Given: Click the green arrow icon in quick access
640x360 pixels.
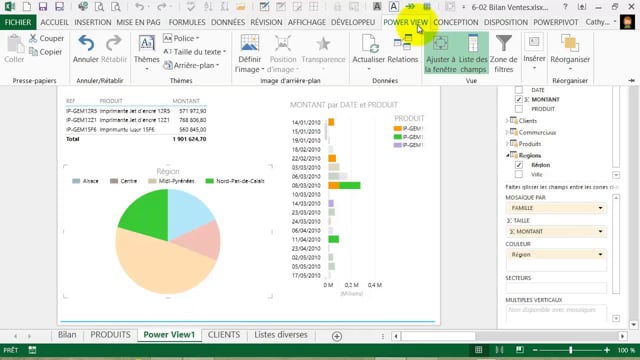Looking at the screenshot, I should [410, 7].
